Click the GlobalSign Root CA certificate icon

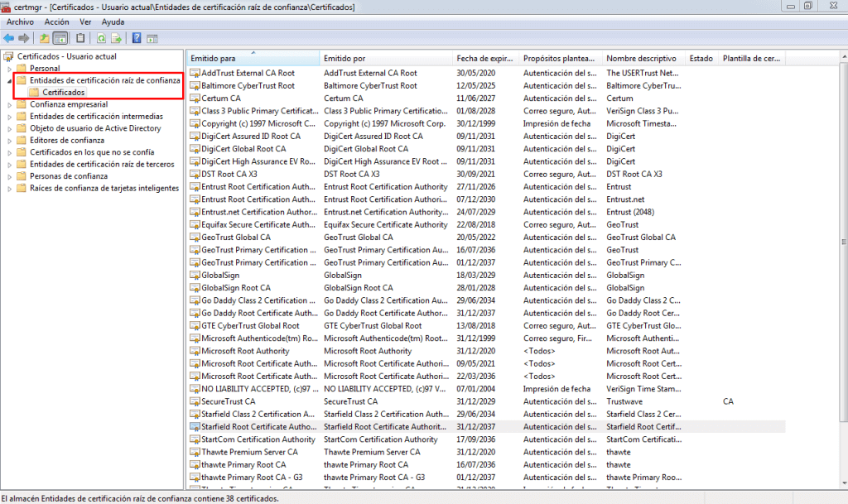[x=195, y=288]
